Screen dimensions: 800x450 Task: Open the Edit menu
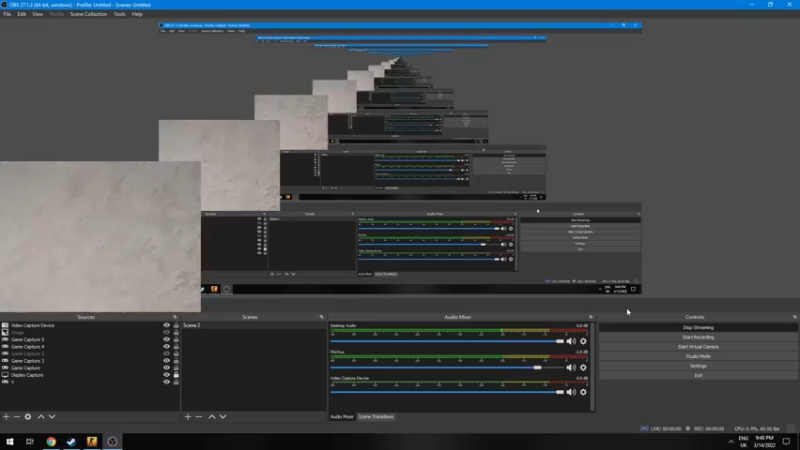(21, 14)
